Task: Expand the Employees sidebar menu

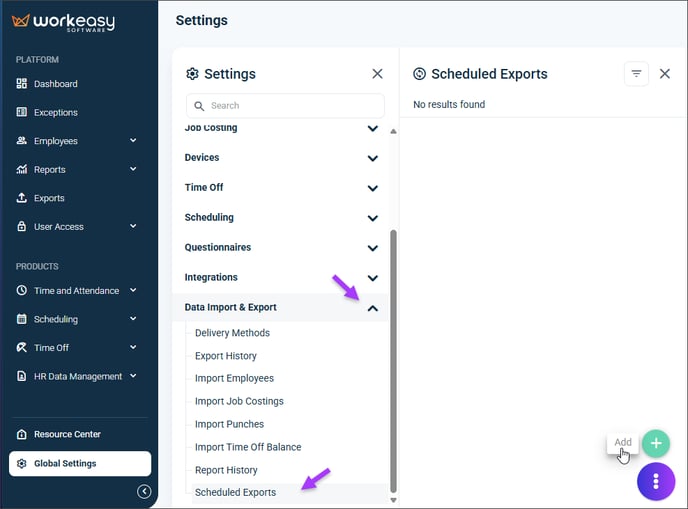Action: [x=133, y=141]
